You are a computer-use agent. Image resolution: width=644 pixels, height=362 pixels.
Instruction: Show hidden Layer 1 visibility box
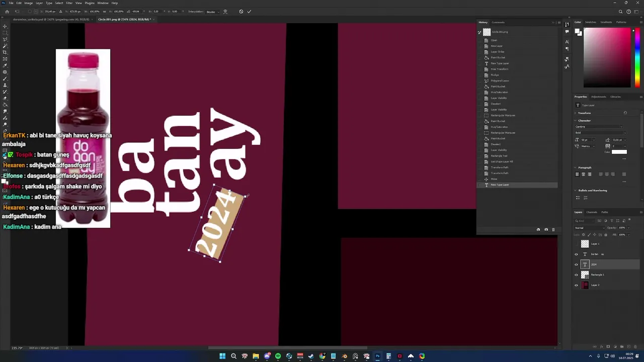pos(577,244)
